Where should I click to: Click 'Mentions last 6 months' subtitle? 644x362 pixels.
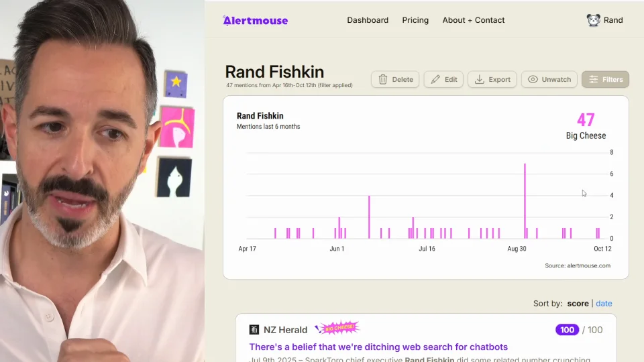268,127
